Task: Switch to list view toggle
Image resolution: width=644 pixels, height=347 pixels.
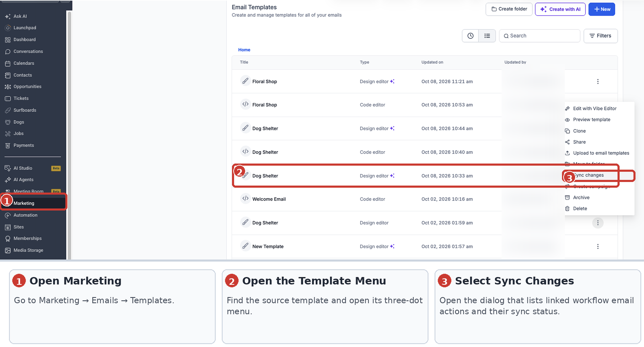Action: coord(487,36)
